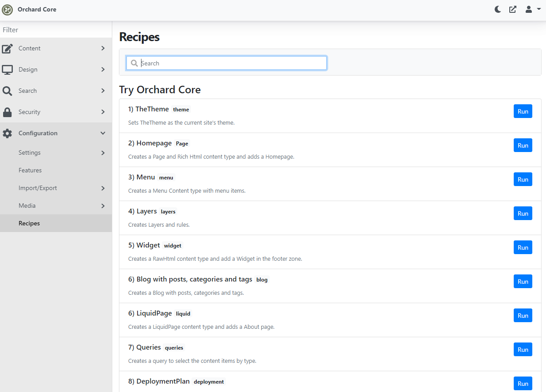Open the Security menu item
This screenshot has height=392, width=546.
click(56, 112)
